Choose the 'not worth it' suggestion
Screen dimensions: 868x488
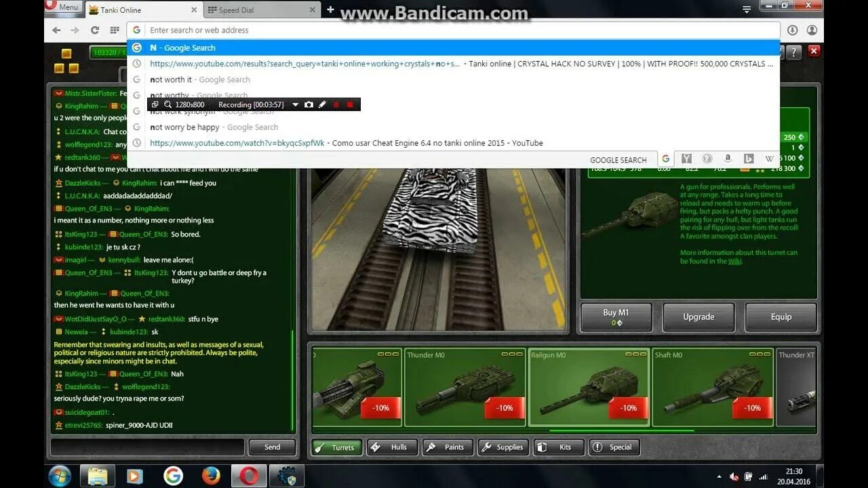click(x=453, y=79)
